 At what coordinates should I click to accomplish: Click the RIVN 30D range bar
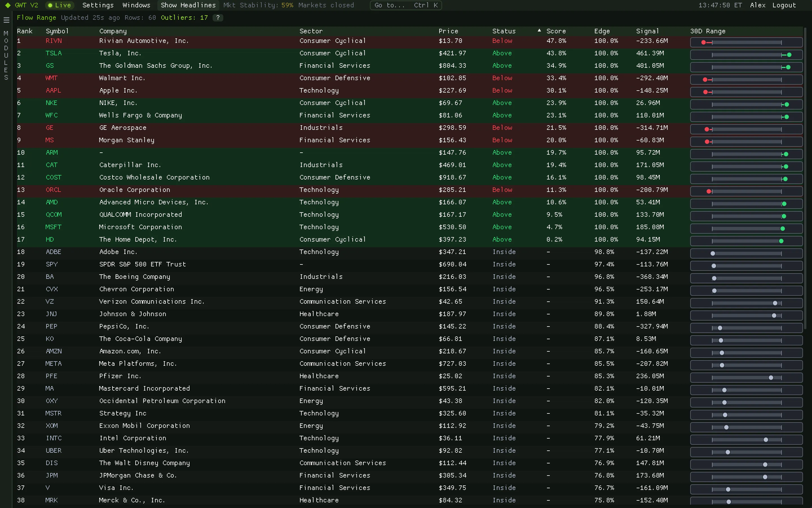[x=746, y=42]
